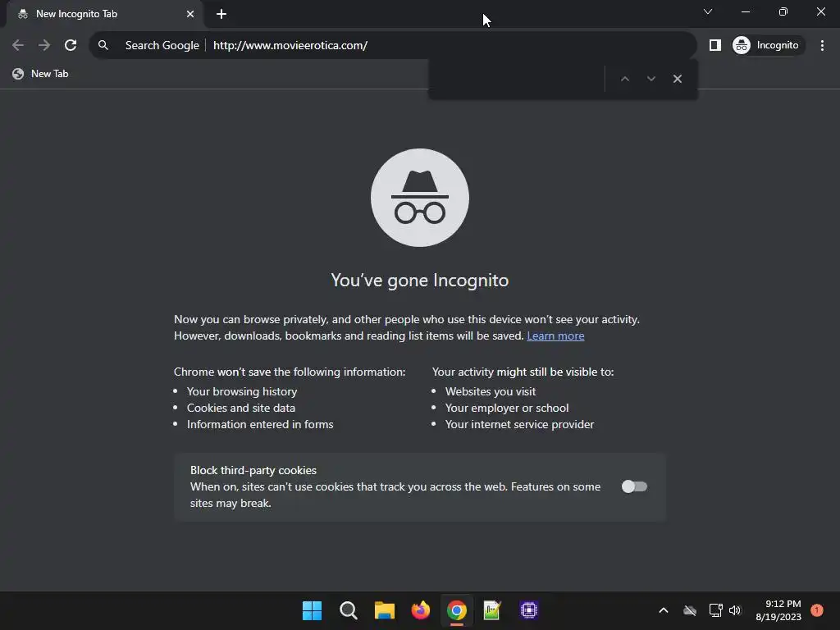Viewport: 840px width, 630px height.
Task: Click 'You've gone Incognito' heading
Action: (419, 281)
